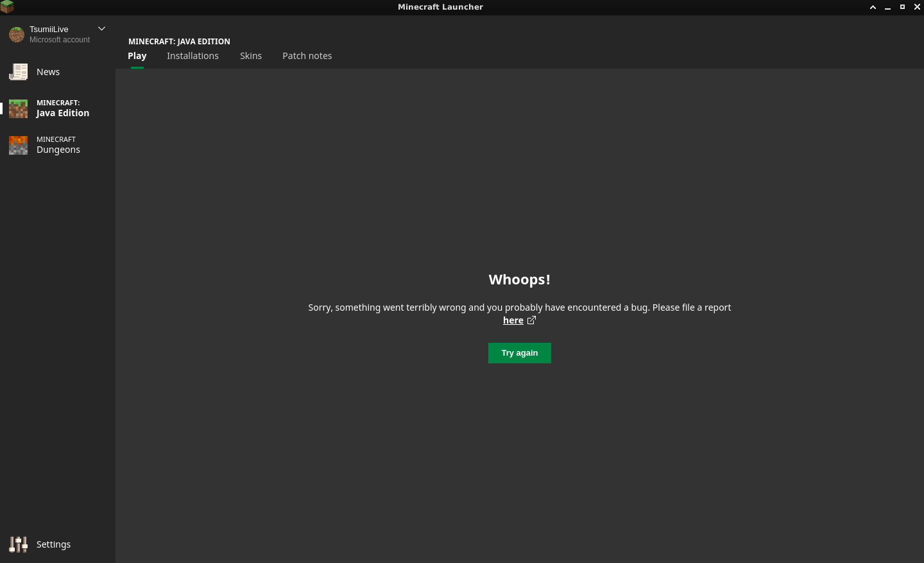Image resolution: width=924 pixels, height=563 pixels.
Task: Open the Patch notes tab
Action: click(307, 56)
